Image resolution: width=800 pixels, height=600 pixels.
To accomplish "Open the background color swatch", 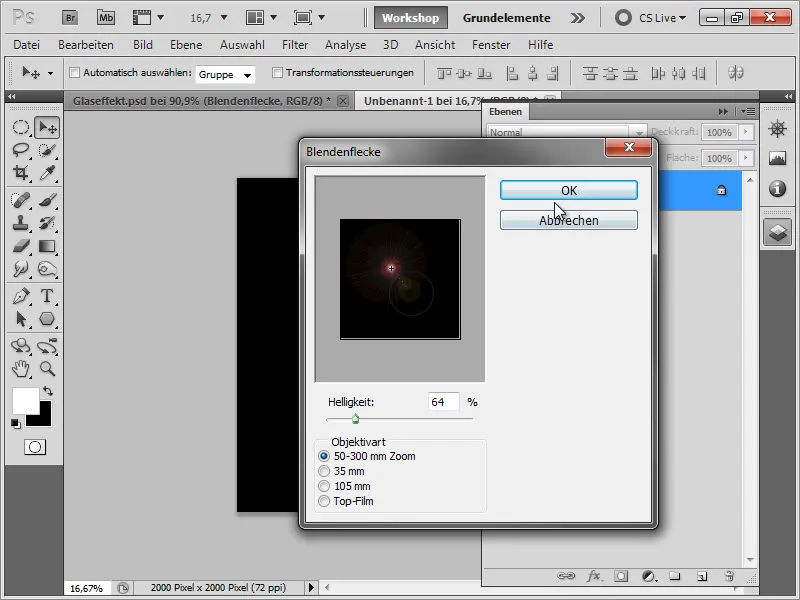I will pos(44,418).
